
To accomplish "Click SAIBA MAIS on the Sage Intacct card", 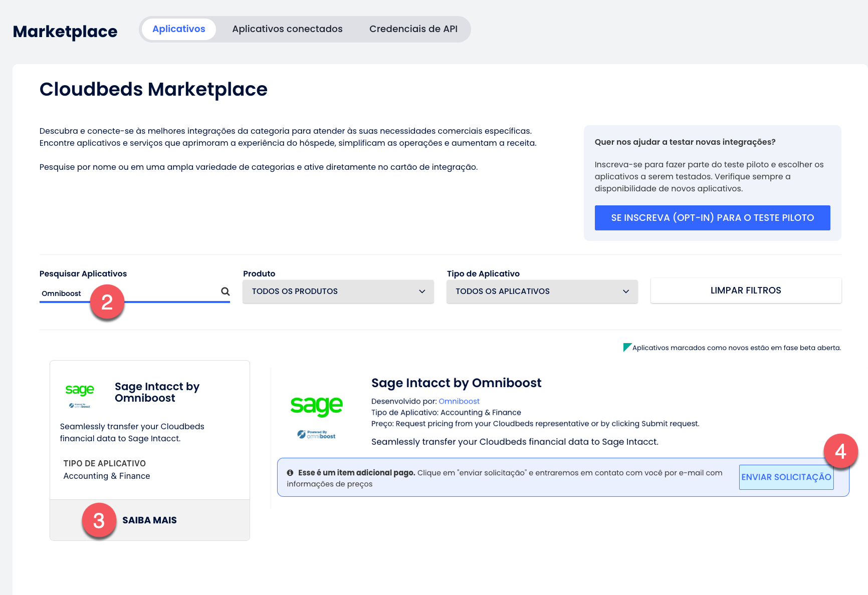I will pyautogui.click(x=149, y=520).
